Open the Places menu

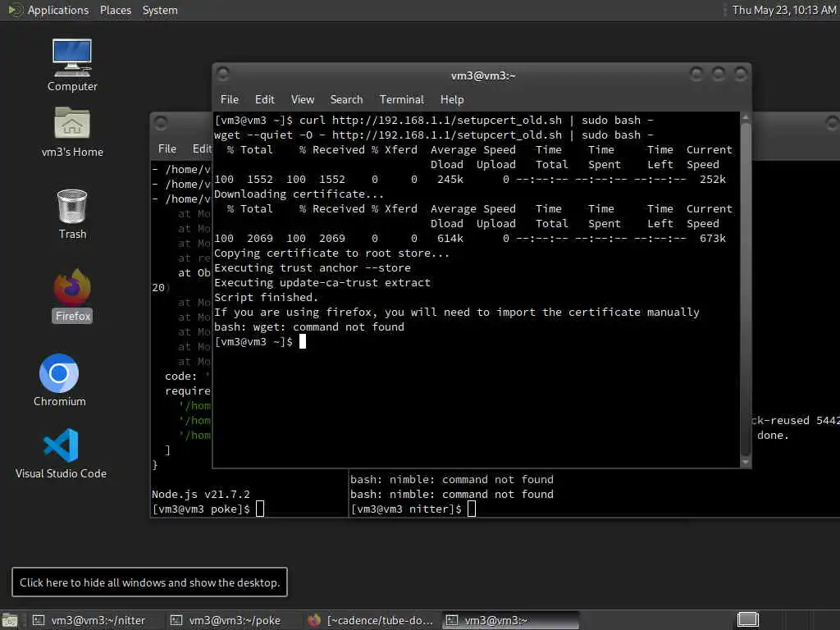coord(115,10)
